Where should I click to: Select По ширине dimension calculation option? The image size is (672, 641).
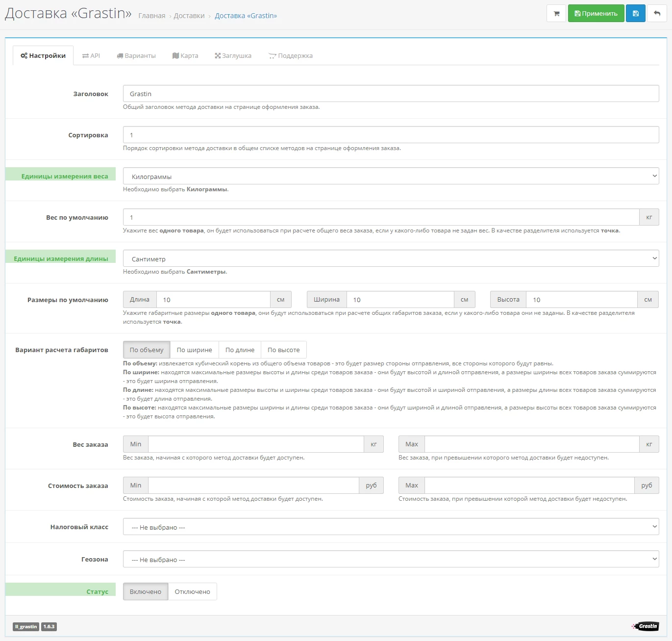[195, 350]
